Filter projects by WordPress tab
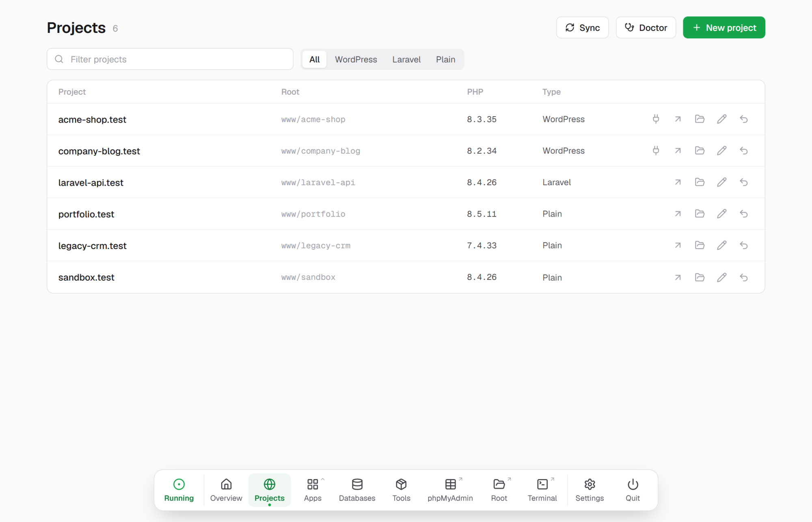812x522 pixels. (x=356, y=59)
